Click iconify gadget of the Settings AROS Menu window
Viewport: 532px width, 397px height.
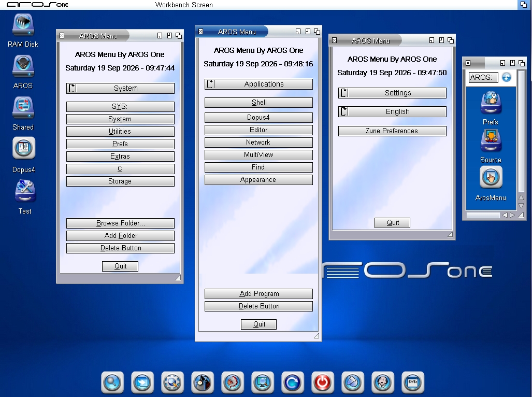click(432, 40)
